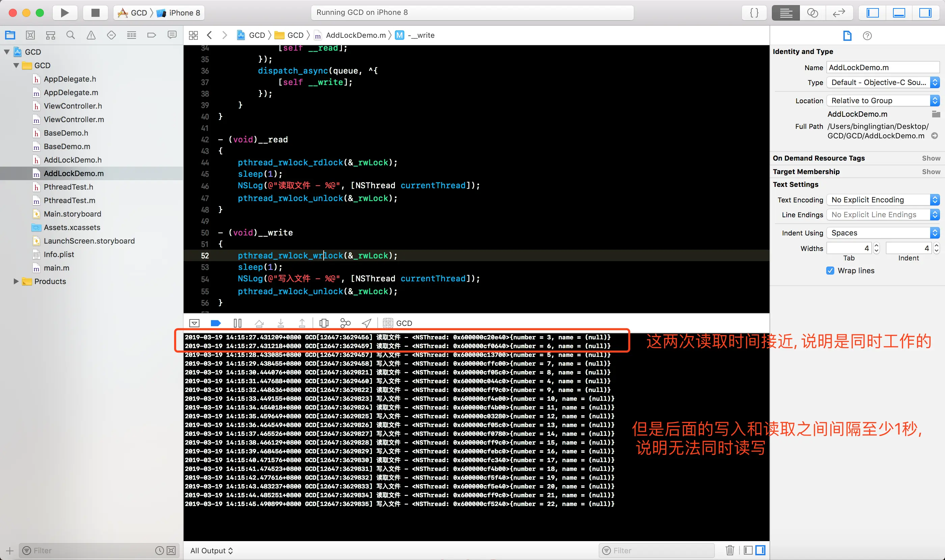Expand the Products folder
This screenshot has height=560, width=945.
16,281
